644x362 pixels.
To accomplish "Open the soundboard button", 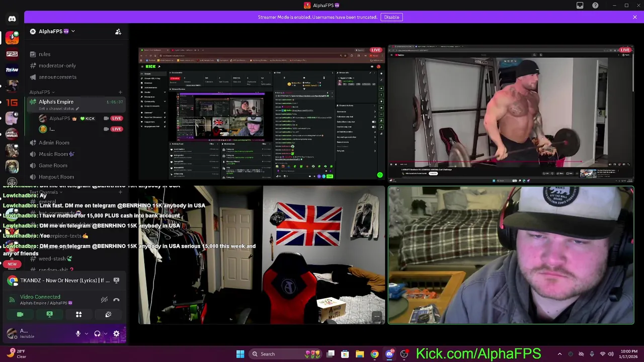I will [108, 314].
